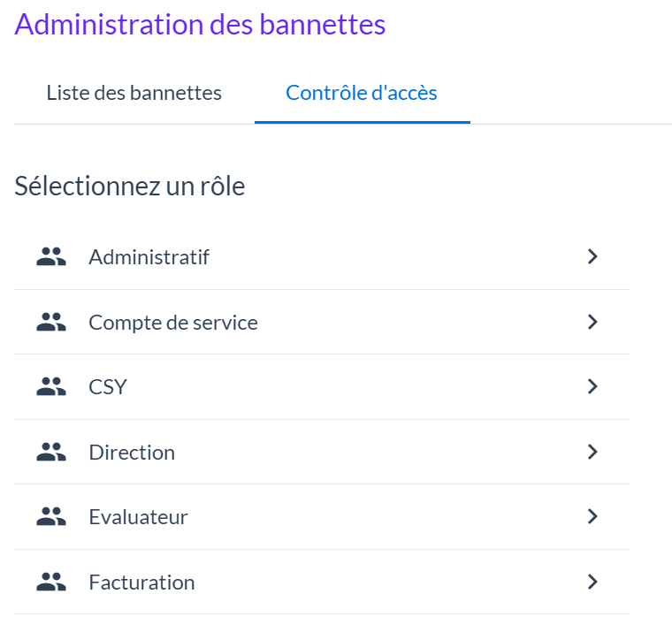Select the Administratif role label

[x=149, y=257]
